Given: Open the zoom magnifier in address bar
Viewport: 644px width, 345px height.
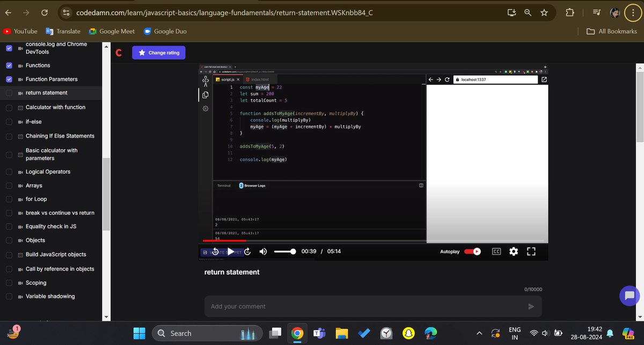Looking at the screenshot, I should (528, 12).
